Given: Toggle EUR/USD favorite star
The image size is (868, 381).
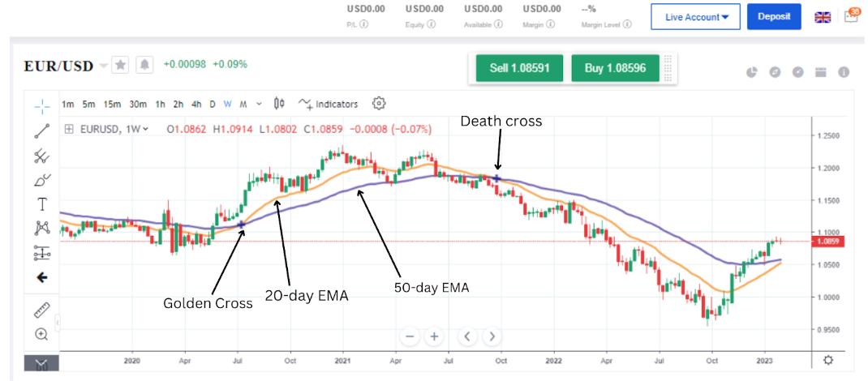Looking at the screenshot, I should coord(120,65).
